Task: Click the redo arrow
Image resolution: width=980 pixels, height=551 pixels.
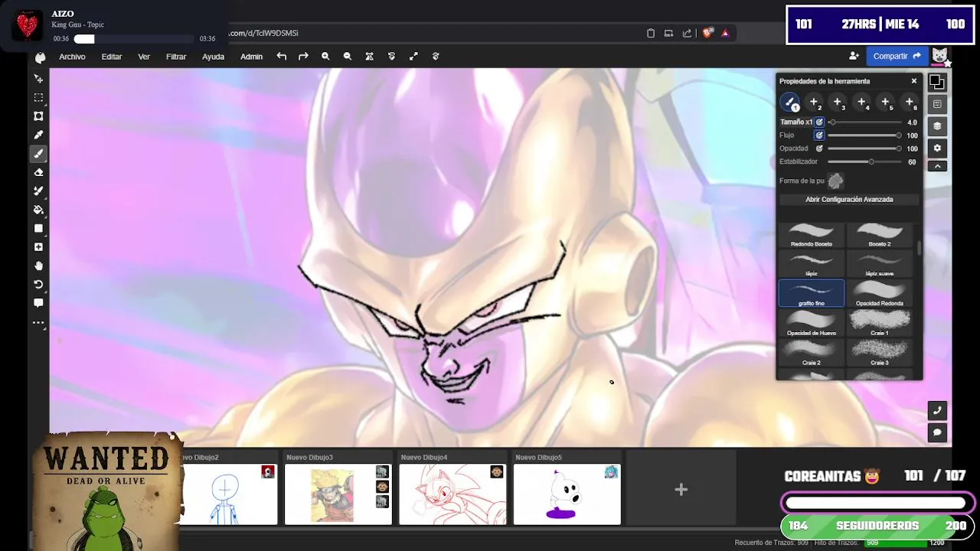Action: [303, 56]
